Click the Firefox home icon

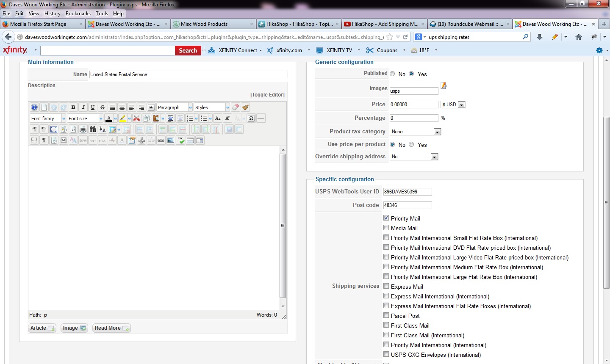(x=579, y=37)
